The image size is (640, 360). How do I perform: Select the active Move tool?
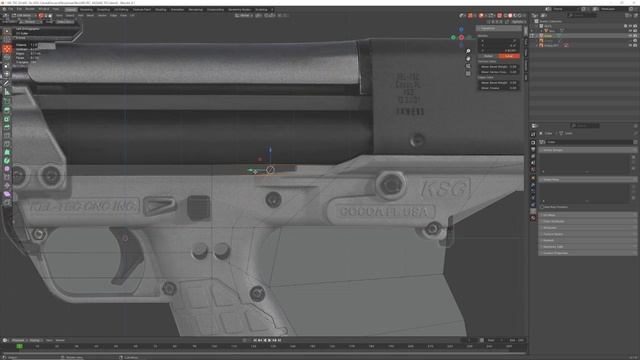point(7,49)
